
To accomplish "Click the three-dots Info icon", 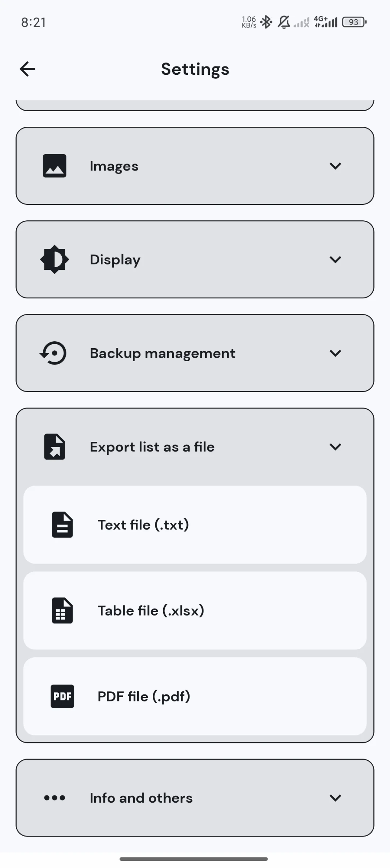I will click(x=55, y=798).
